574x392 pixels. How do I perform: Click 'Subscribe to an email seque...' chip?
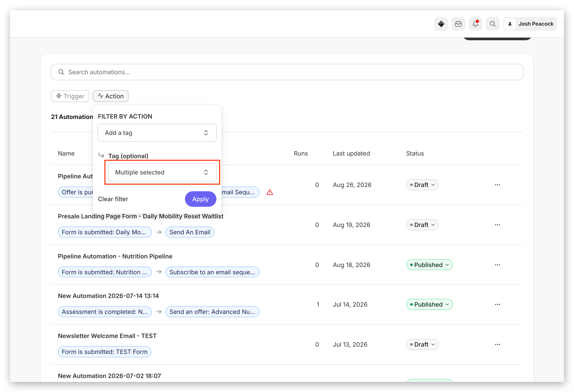[x=213, y=272]
